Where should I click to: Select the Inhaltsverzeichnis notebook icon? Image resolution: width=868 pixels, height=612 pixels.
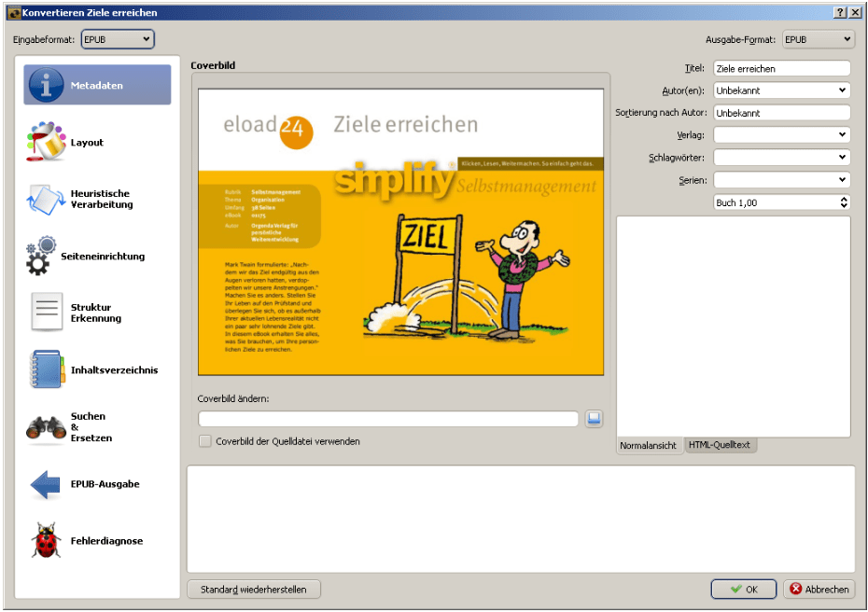[46, 370]
